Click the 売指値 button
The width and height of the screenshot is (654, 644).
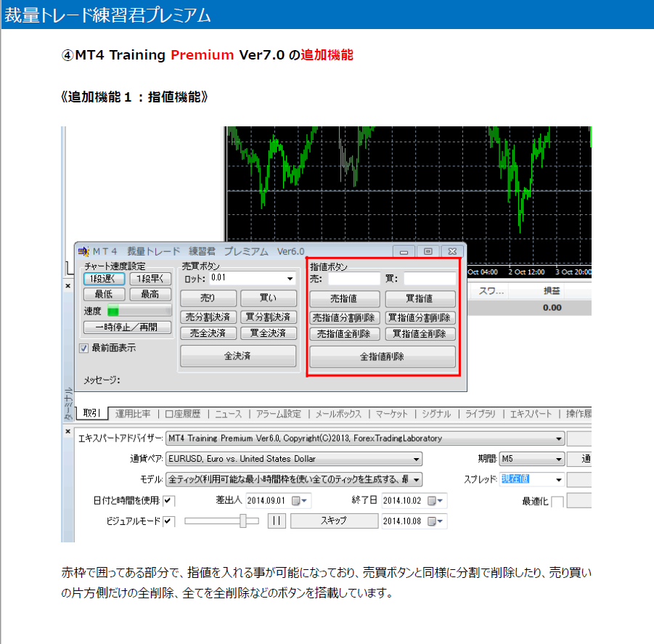click(x=345, y=298)
